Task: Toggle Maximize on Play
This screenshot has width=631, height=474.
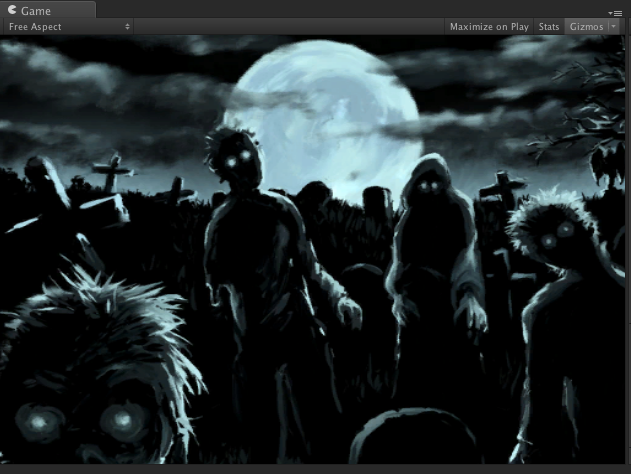Action: tap(489, 27)
